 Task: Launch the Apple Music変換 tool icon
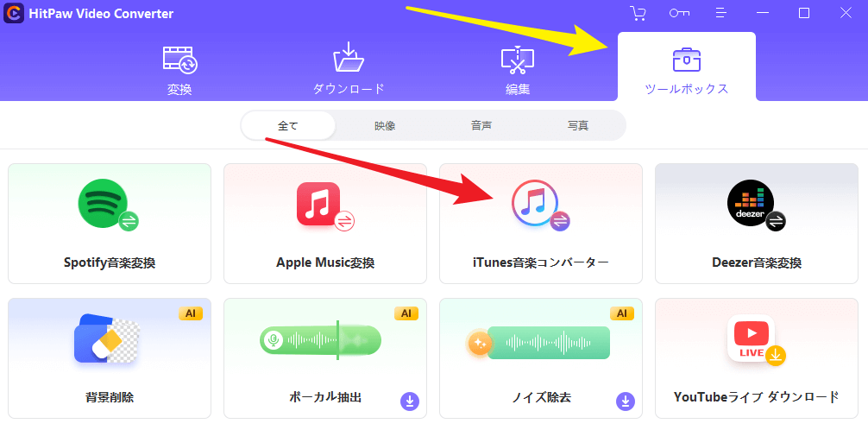[x=325, y=206]
